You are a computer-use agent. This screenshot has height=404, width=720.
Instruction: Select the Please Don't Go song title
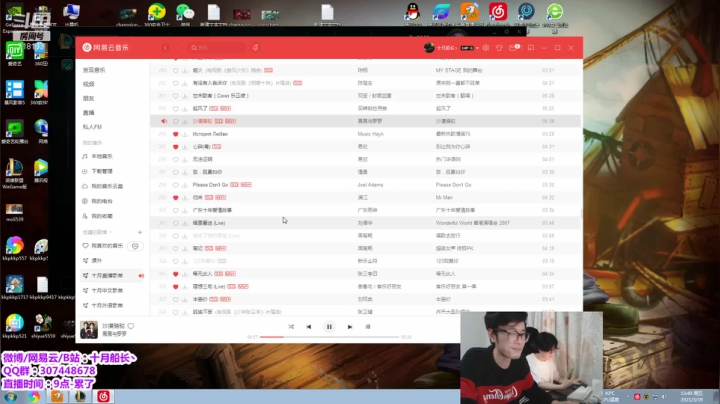[x=210, y=185]
